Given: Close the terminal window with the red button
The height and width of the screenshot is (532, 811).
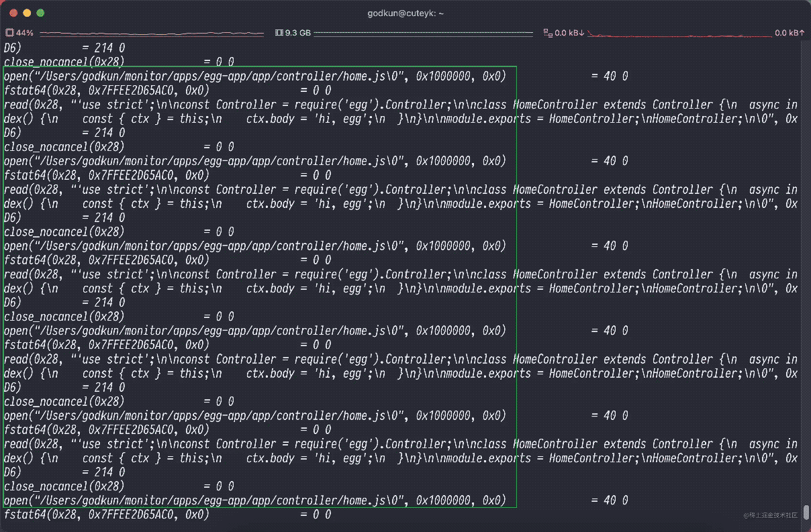Looking at the screenshot, I should (13, 13).
